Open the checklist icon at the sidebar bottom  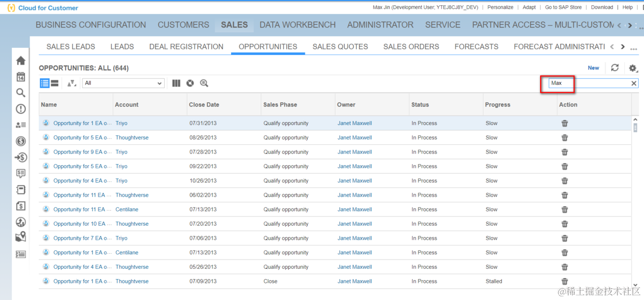(x=21, y=254)
